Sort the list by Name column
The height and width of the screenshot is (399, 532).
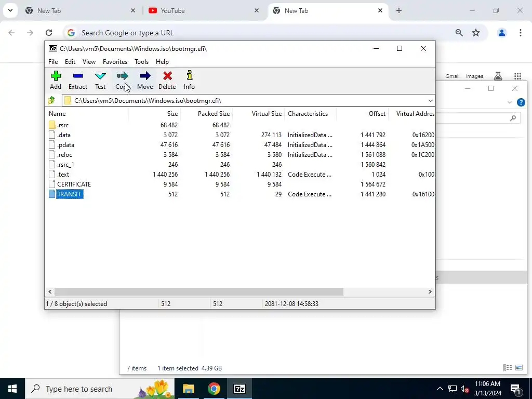click(87, 114)
